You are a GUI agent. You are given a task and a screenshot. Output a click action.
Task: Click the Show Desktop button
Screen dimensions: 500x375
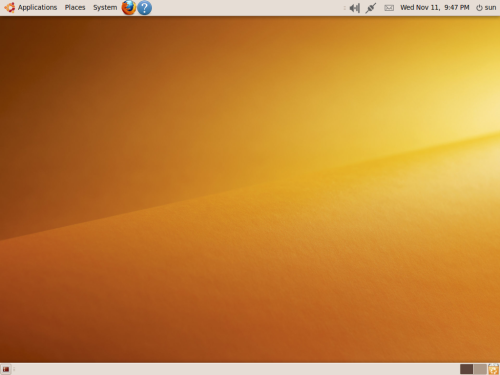(6, 369)
